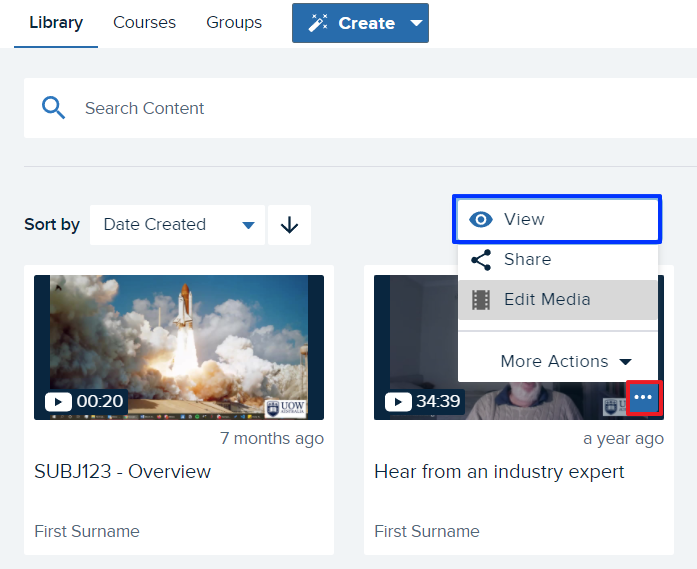Play the 34:39 video via play icon
Image resolution: width=697 pixels, height=569 pixels.
coord(398,402)
